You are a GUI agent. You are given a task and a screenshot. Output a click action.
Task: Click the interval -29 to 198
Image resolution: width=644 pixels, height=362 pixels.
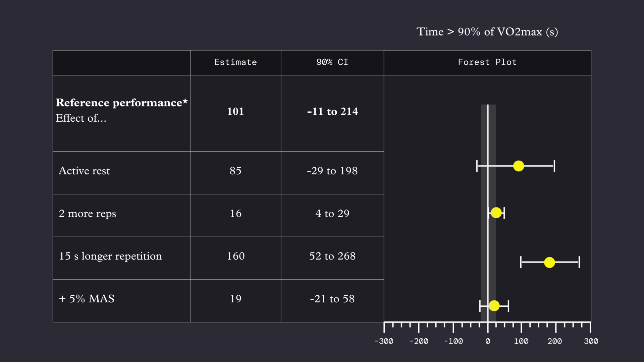332,171
